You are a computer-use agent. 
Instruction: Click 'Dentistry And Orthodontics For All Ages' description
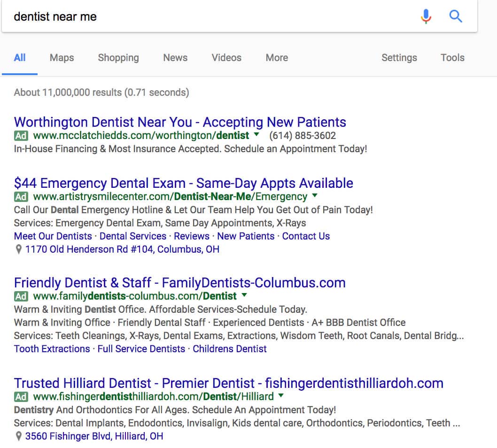(175, 410)
